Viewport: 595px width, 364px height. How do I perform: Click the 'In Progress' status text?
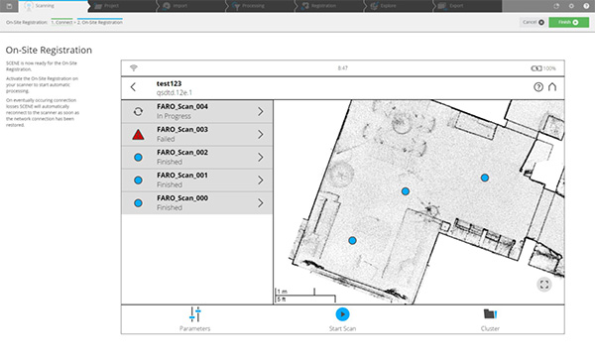(174, 116)
